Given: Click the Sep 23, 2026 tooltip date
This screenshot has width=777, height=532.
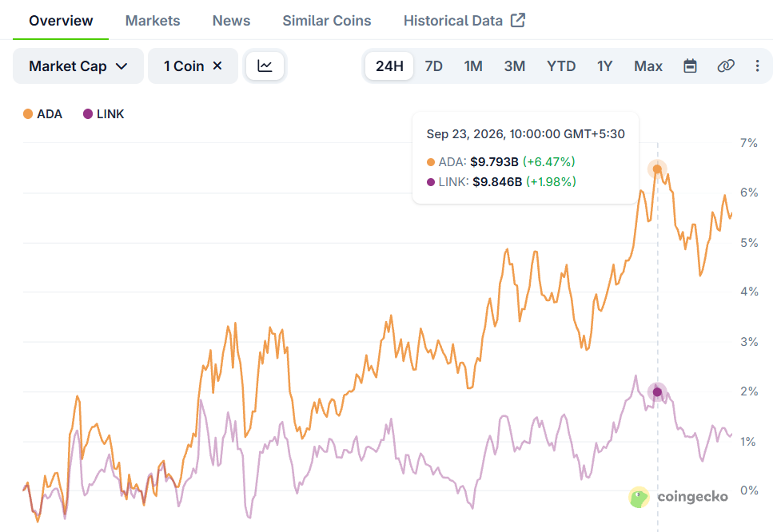Looking at the screenshot, I should point(525,133).
